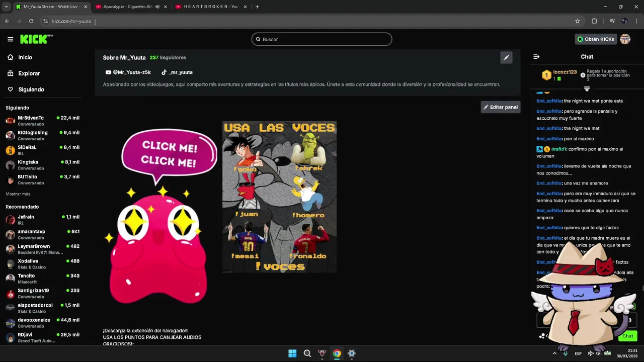644x362 pixels.
Task: Show hidden system tray icons
Action: click(554, 353)
